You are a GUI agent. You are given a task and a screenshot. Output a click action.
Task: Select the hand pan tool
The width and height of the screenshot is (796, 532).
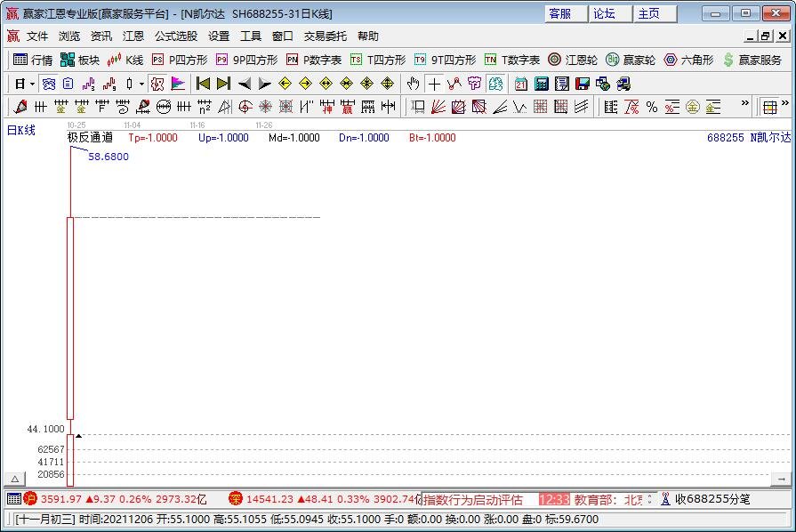click(413, 84)
